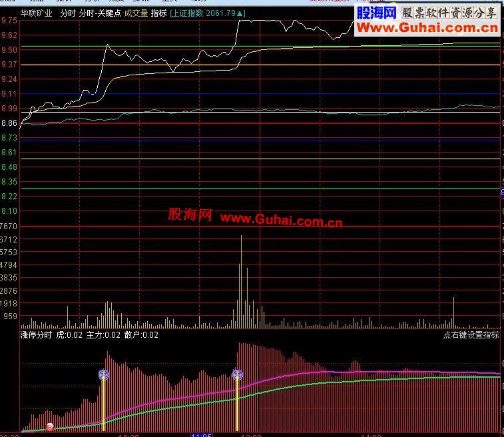Click the 4794 volume axis label
This screenshot has height=437, width=504.
coord(9,265)
